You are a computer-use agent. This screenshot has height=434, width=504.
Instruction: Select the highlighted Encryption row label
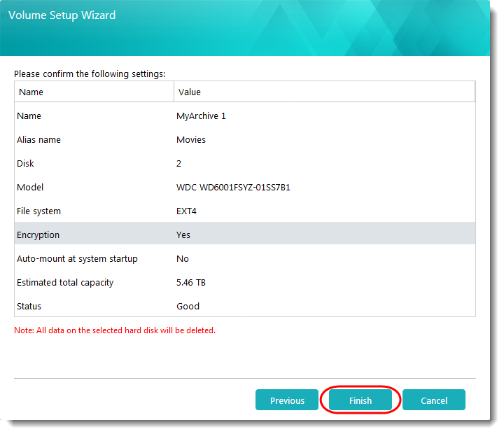pyautogui.click(x=38, y=234)
